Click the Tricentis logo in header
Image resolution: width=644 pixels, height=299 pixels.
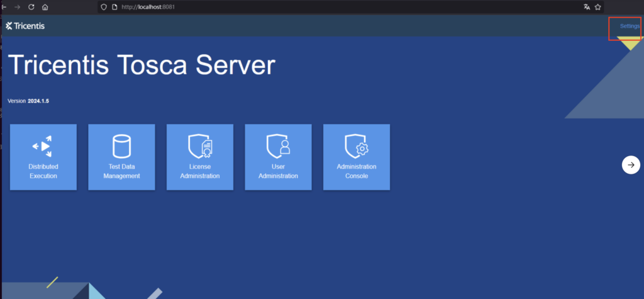[x=25, y=26]
